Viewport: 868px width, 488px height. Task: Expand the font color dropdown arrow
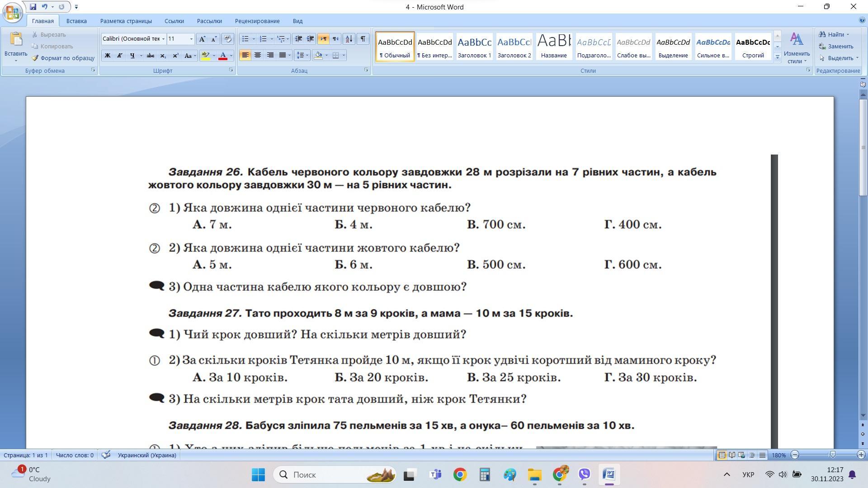pyautogui.click(x=231, y=56)
